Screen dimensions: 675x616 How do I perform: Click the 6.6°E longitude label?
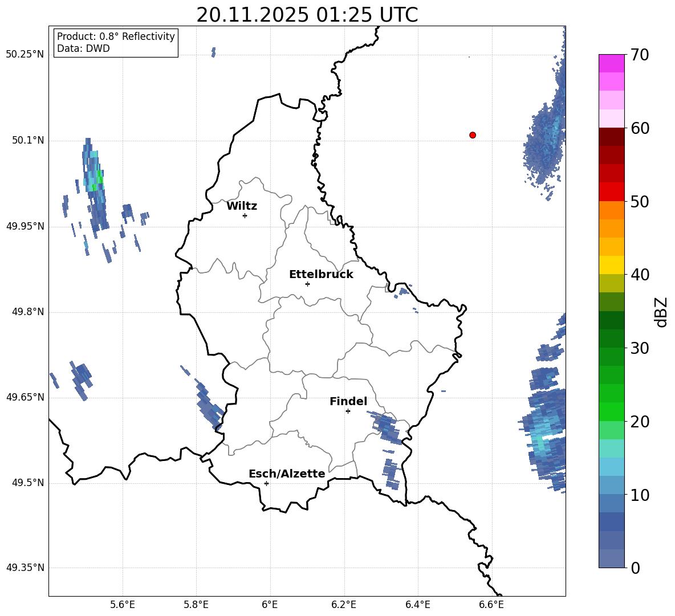[x=491, y=605]
